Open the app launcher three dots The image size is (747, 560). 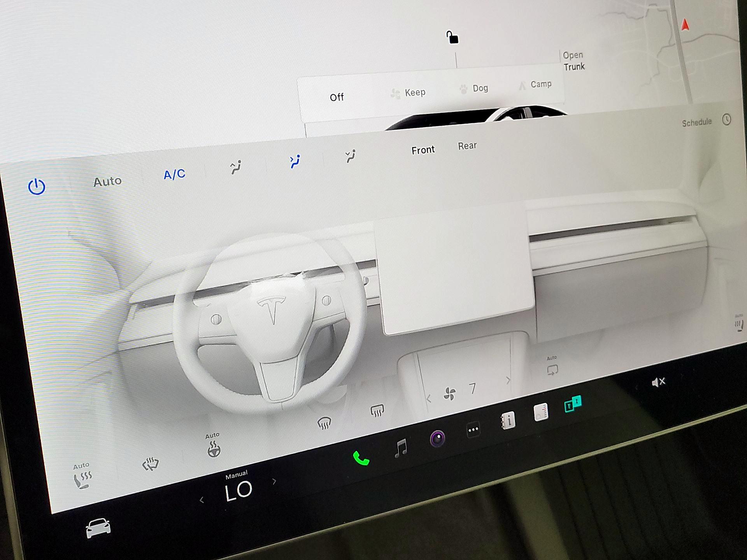(x=473, y=430)
